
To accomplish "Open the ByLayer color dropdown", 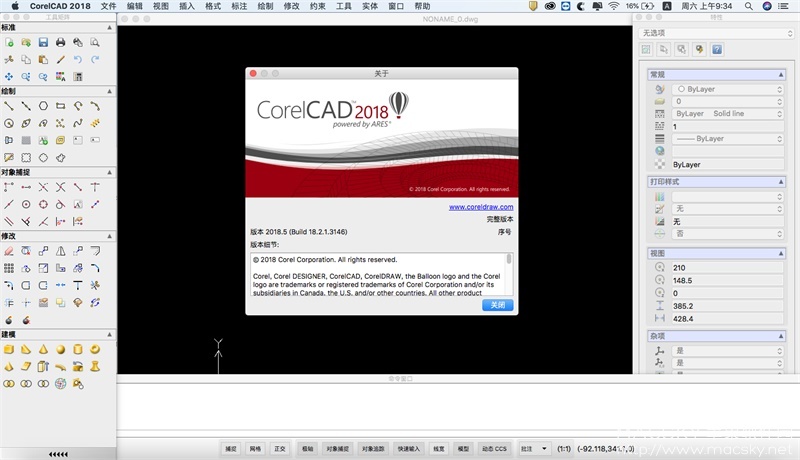I will coord(728,89).
